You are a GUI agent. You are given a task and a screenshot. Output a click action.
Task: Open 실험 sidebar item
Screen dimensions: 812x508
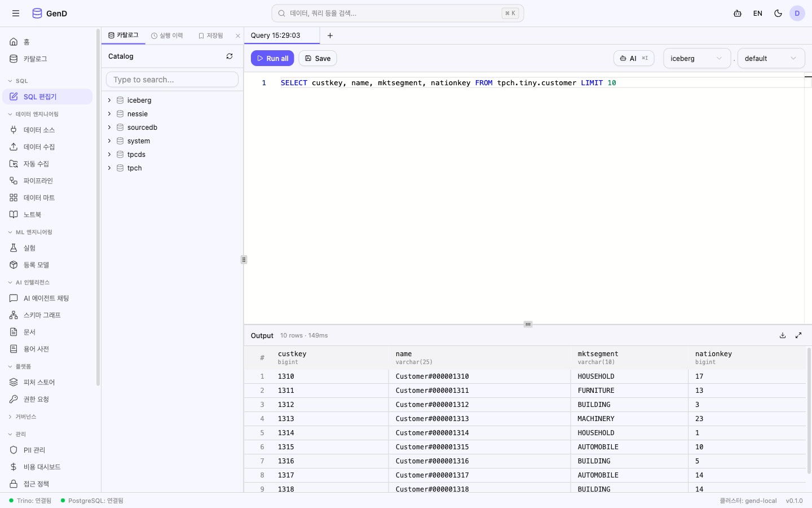(x=47, y=248)
